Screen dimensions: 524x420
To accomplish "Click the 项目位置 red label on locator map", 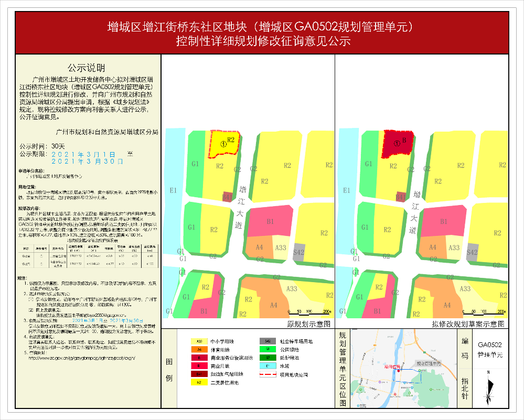I will (x=392, y=367).
